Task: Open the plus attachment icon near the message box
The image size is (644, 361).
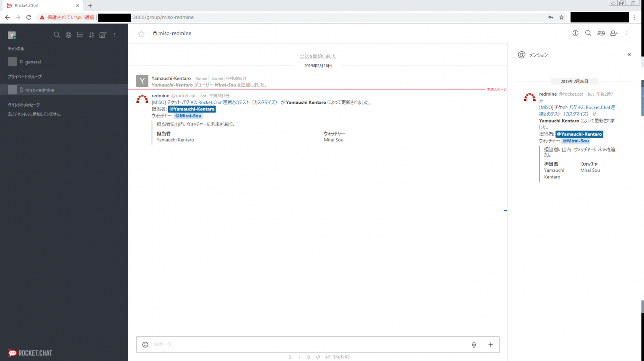Action: tap(490, 344)
